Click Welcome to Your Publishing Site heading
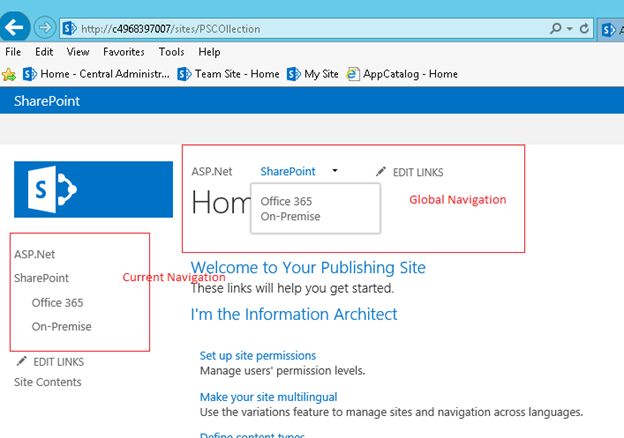The width and height of the screenshot is (624, 438). pos(308,268)
